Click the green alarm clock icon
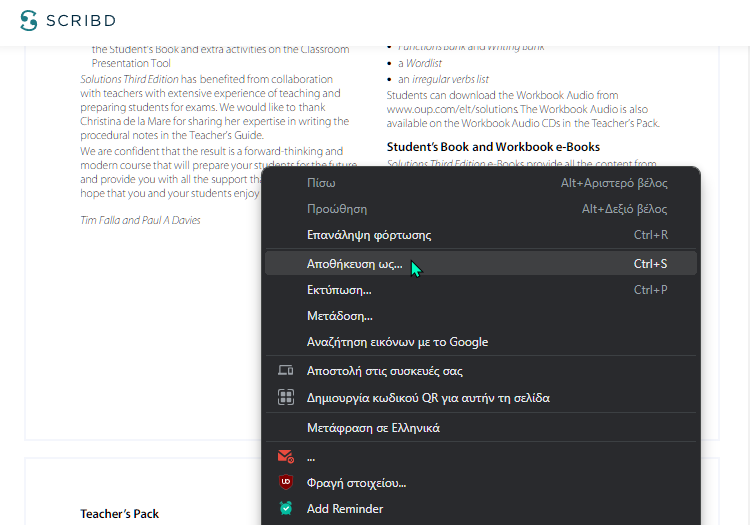The width and height of the screenshot is (750, 525). (x=286, y=508)
